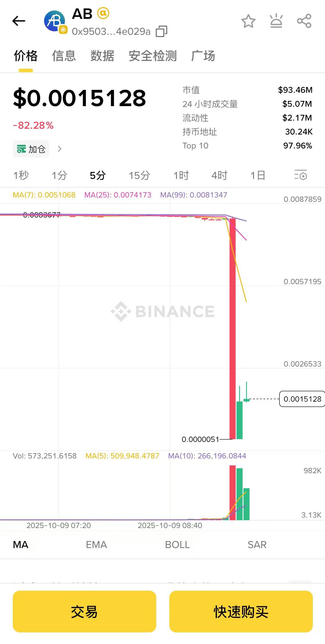Switch to the 安全检测 tab
This screenshot has width=325, height=644.
tap(152, 56)
